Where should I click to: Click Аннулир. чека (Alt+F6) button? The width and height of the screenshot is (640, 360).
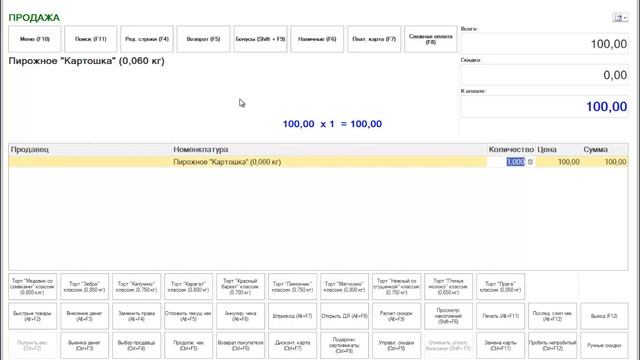coord(240,316)
